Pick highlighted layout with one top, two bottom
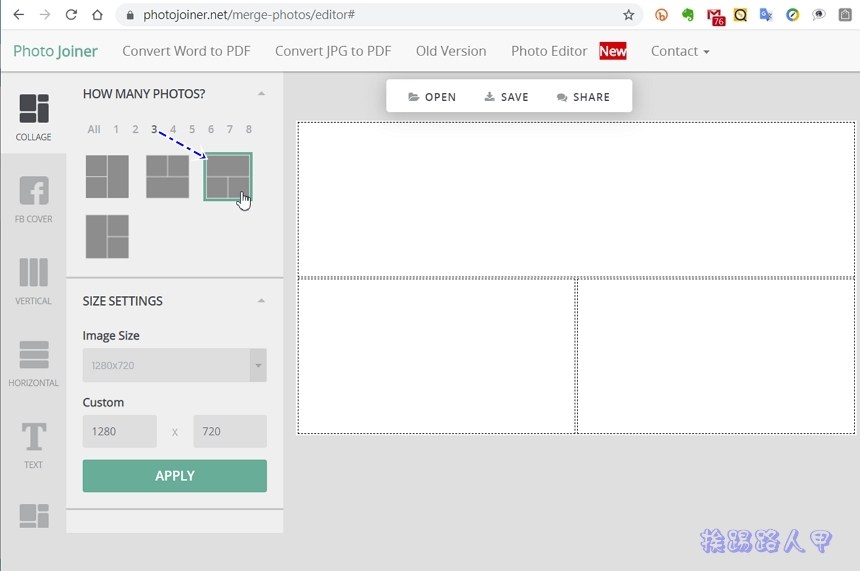Image resolution: width=860 pixels, height=571 pixels. [228, 177]
